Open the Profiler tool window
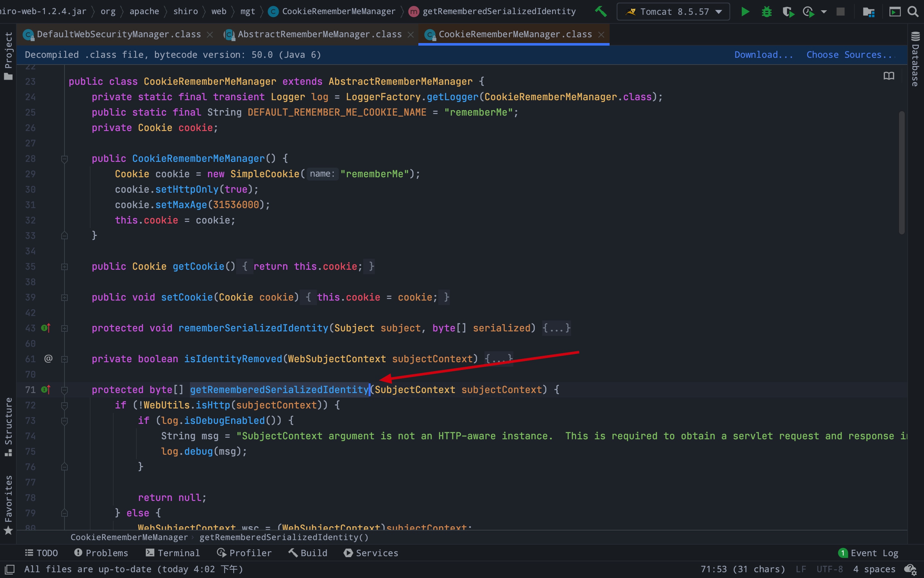Image resolution: width=924 pixels, height=578 pixels. [x=244, y=553]
